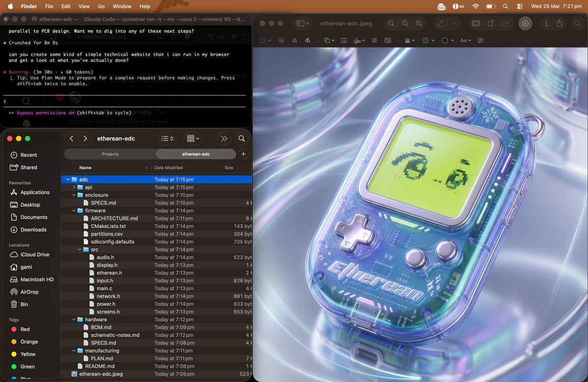The width and height of the screenshot is (588, 382).
Task: Open Spotlight search in the menu bar
Action: tap(506, 6)
